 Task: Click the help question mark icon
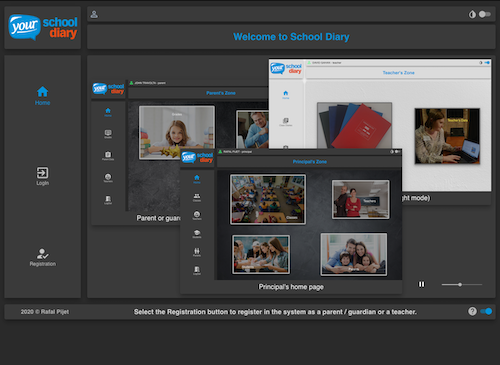coord(472,311)
